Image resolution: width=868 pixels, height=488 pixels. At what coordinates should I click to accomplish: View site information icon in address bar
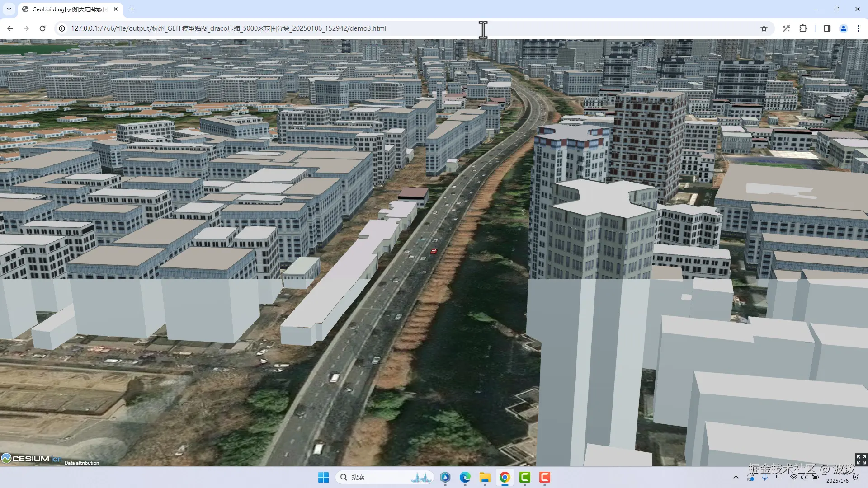pos(62,28)
